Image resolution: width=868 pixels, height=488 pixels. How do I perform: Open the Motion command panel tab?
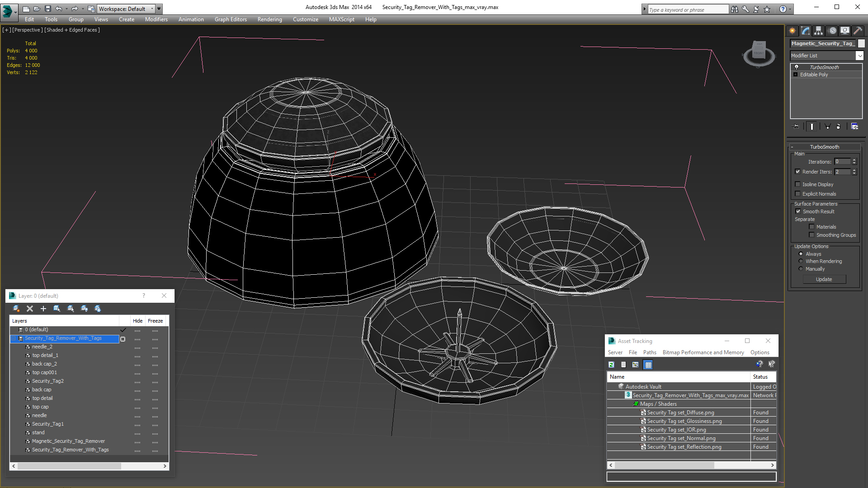point(832,31)
